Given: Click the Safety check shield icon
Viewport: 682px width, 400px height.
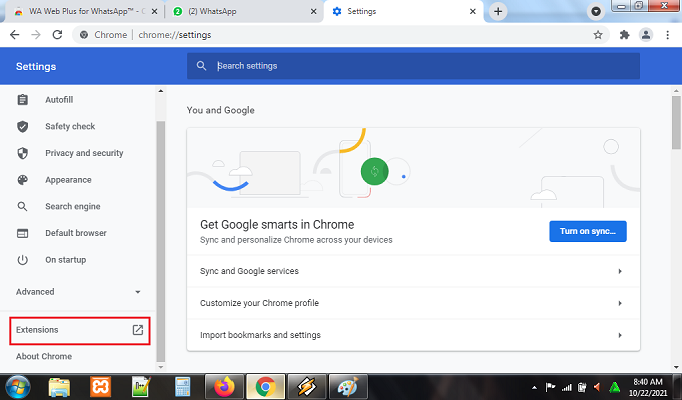Looking at the screenshot, I should (23, 127).
